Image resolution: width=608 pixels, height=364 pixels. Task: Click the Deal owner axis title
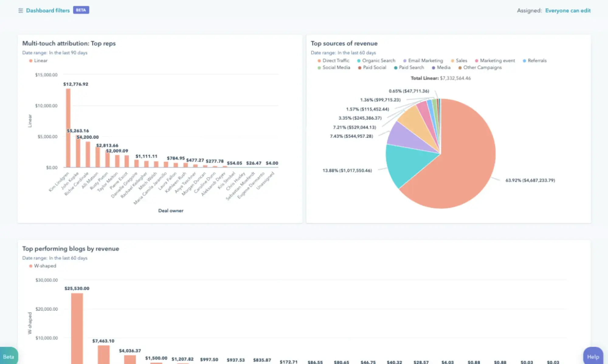tap(171, 211)
